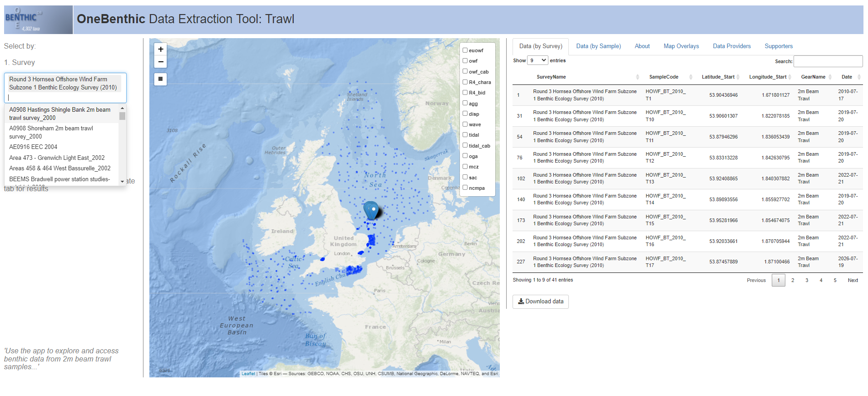This screenshot has width=868, height=396.
Task: Sort by Latitude_Start column arrows
Action: [x=738, y=77]
